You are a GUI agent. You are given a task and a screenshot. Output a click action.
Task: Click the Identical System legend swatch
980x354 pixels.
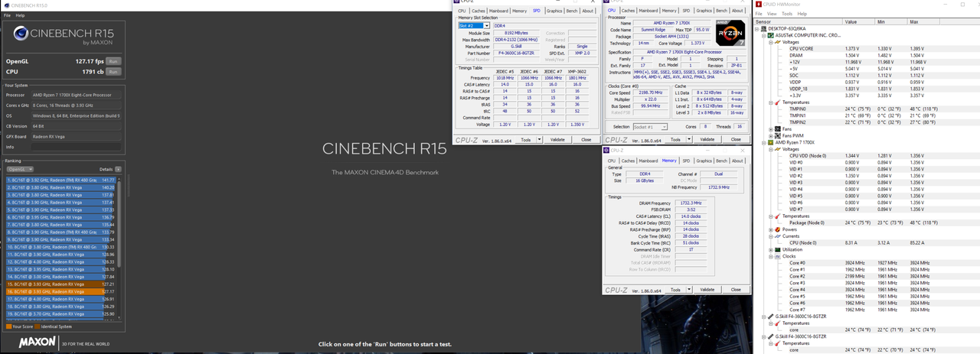(x=38, y=326)
